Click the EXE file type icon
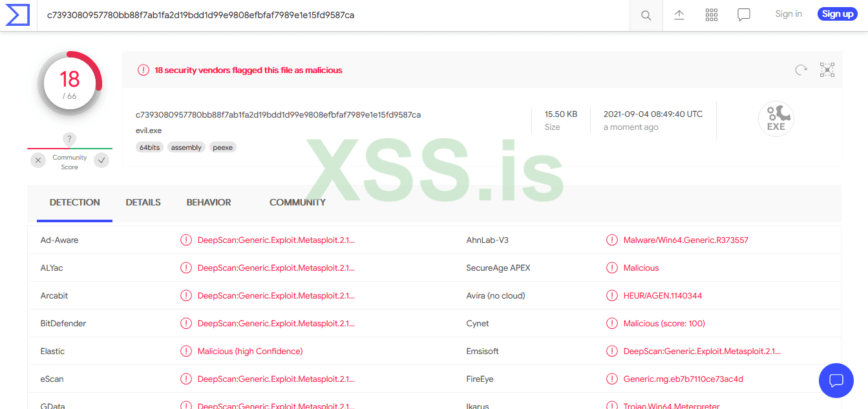Image resolution: width=868 pixels, height=409 pixels. 776,120
